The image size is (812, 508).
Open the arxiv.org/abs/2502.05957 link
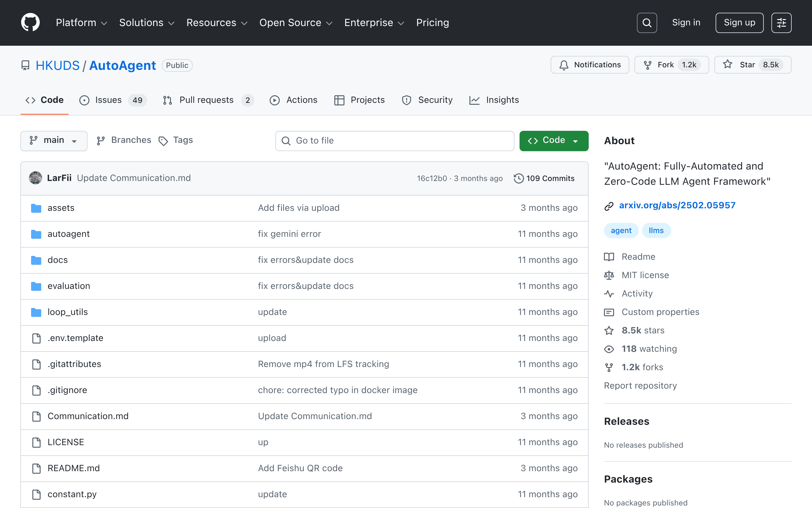[x=677, y=205]
